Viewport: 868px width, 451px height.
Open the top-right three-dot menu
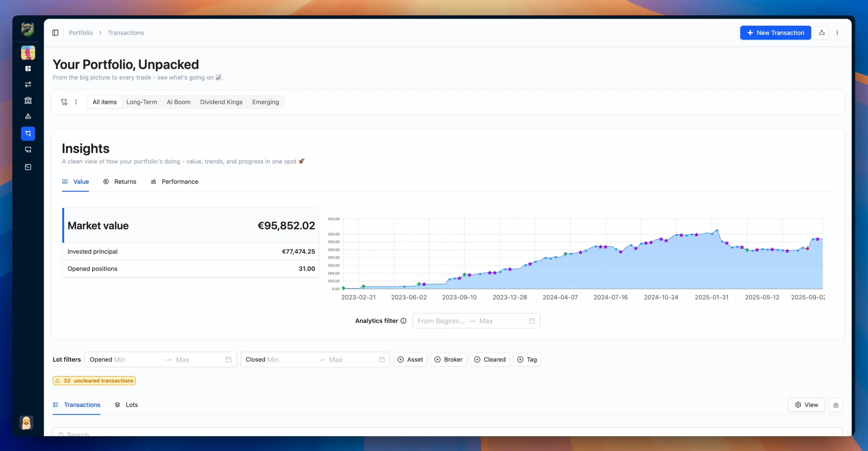coord(837,33)
